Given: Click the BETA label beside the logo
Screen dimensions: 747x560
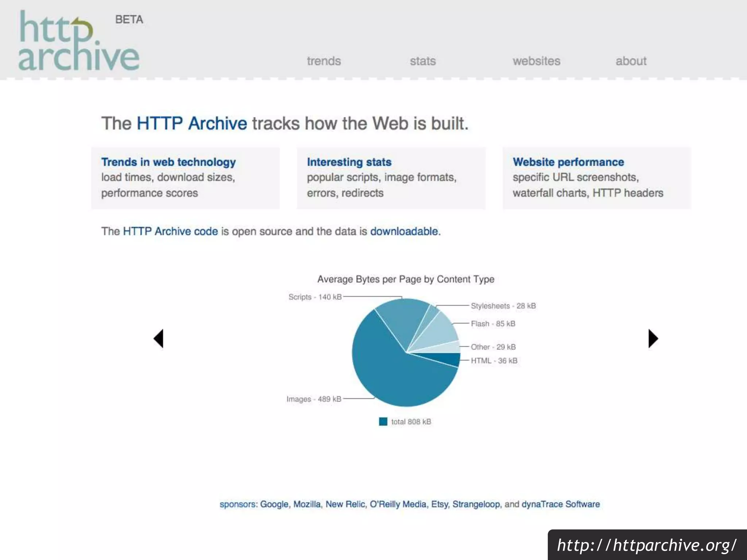Looking at the screenshot, I should [129, 19].
